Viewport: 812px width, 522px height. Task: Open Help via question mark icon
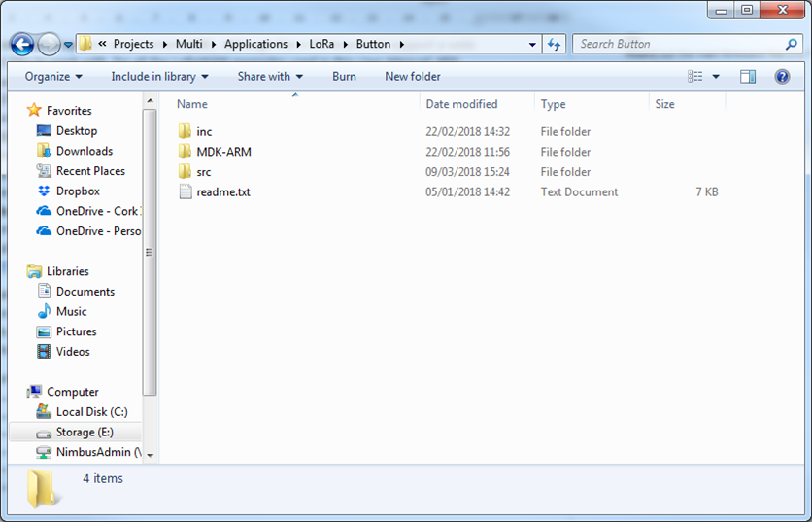click(782, 77)
